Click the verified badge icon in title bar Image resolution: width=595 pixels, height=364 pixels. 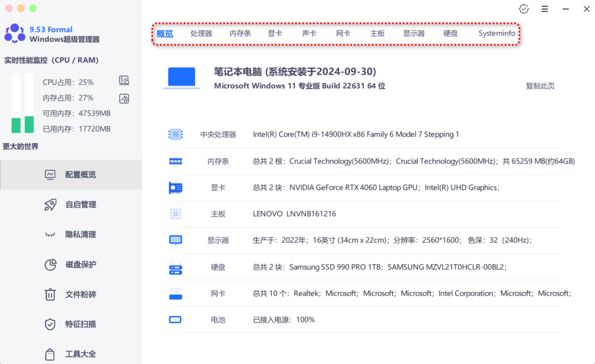click(x=524, y=9)
